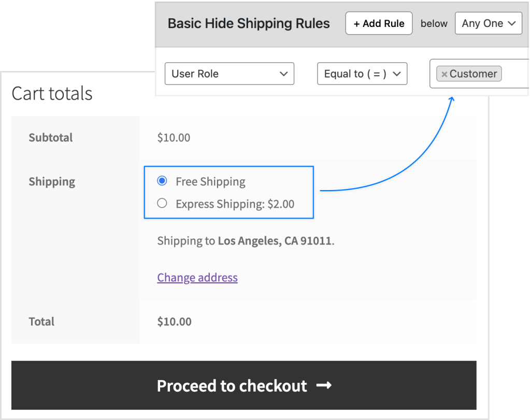Click the Customer role tag
This screenshot has height=420, width=530.
click(469, 74)
